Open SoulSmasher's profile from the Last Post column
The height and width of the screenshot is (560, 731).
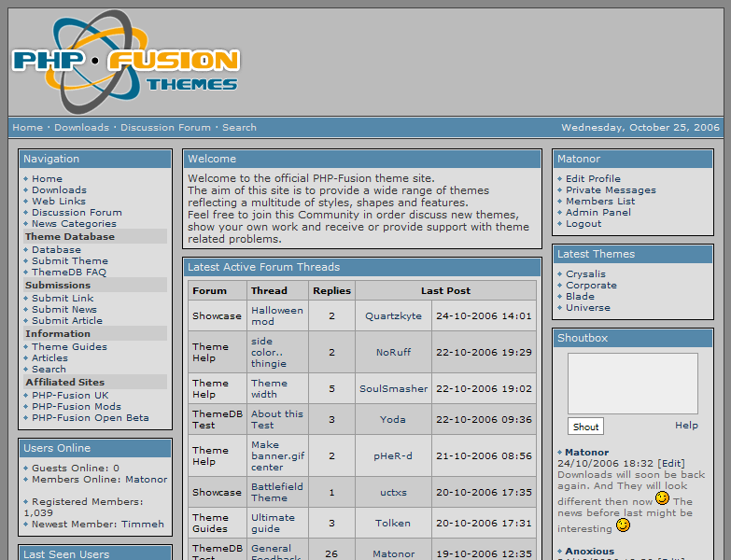point(393,388)
